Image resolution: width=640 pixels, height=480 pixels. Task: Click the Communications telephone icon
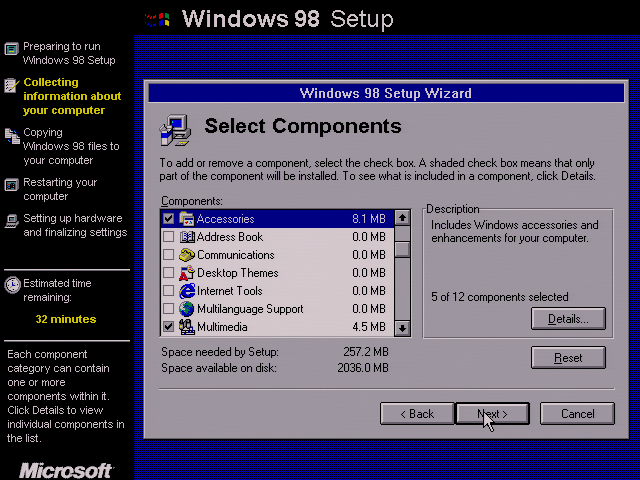point(187,255)
